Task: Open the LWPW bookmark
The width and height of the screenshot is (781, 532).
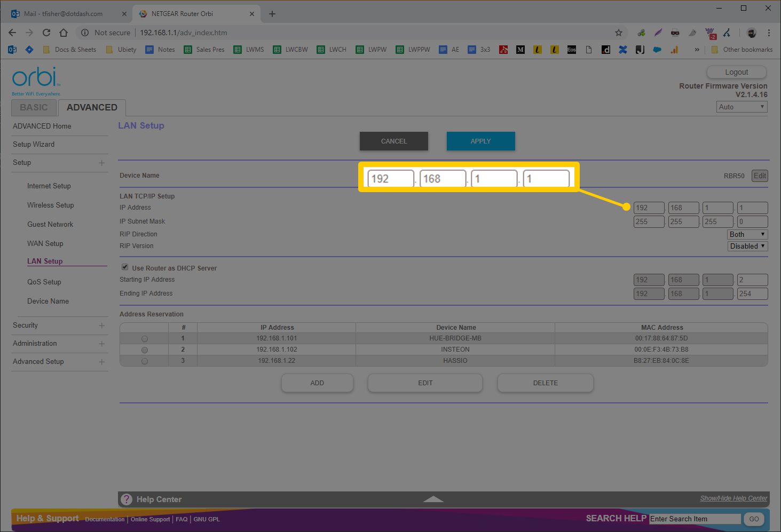Action: click(371, 50)
